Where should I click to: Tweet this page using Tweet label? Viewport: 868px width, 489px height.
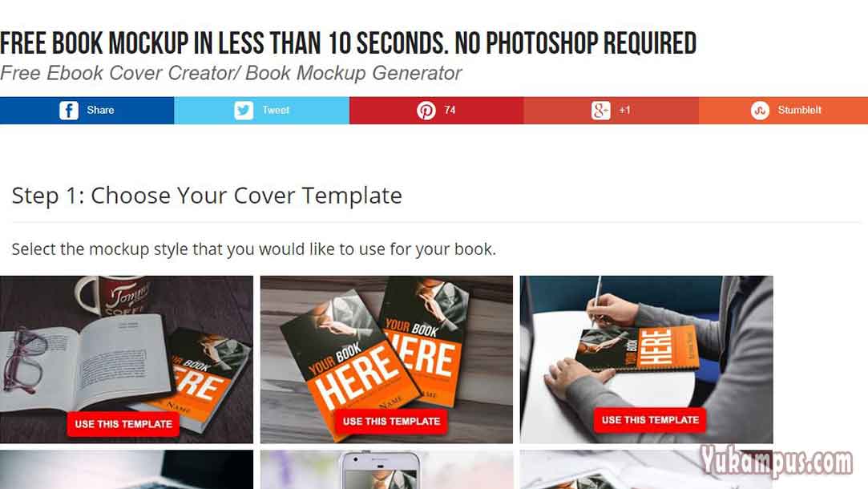point(276,110)
